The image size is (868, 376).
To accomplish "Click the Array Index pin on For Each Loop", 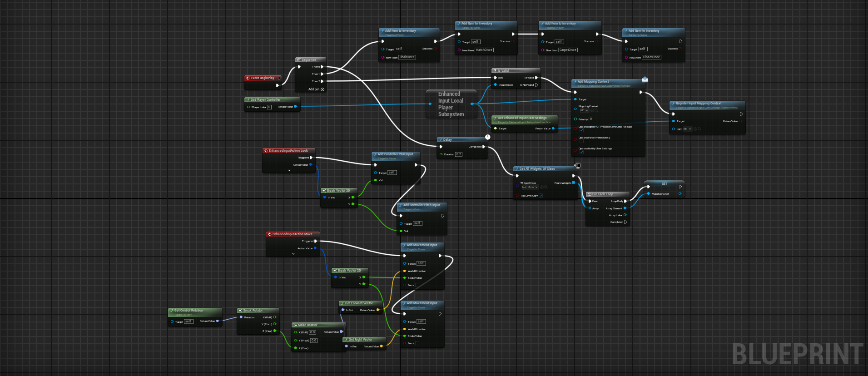I will click(625, 215).
